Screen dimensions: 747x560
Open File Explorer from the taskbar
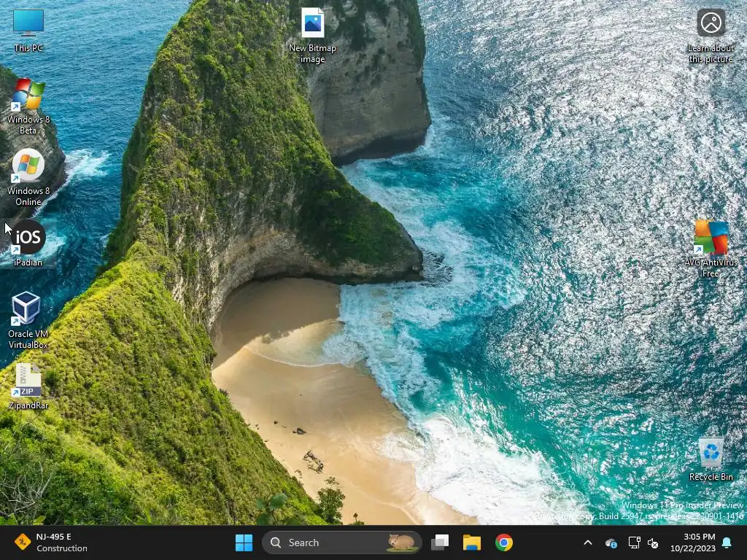(472, 542)
